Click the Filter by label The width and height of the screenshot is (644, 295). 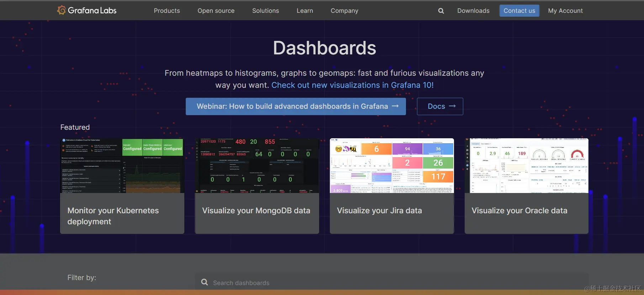82,278
